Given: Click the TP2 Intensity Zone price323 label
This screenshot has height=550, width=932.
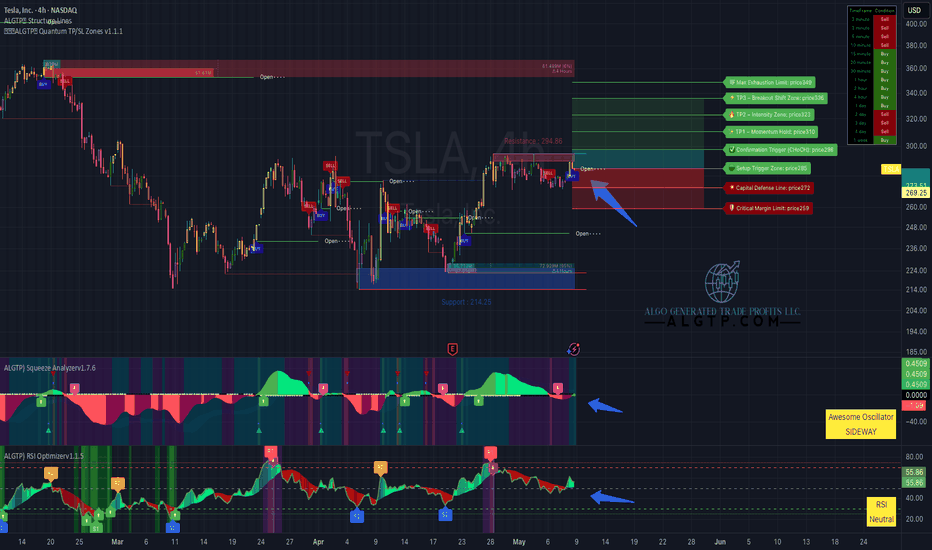Looking at the screenshot, I should [769, 115].
